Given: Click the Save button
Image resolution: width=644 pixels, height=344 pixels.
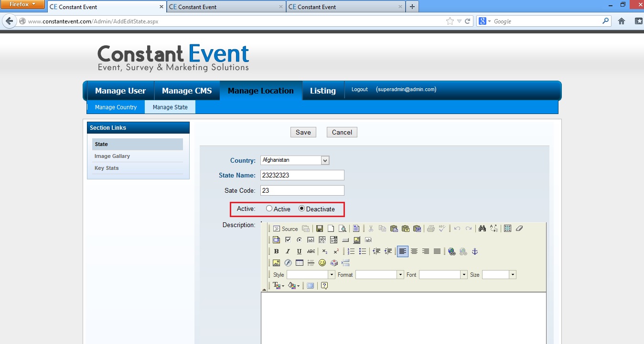Looking at the screenshot, I should [303, 132].
